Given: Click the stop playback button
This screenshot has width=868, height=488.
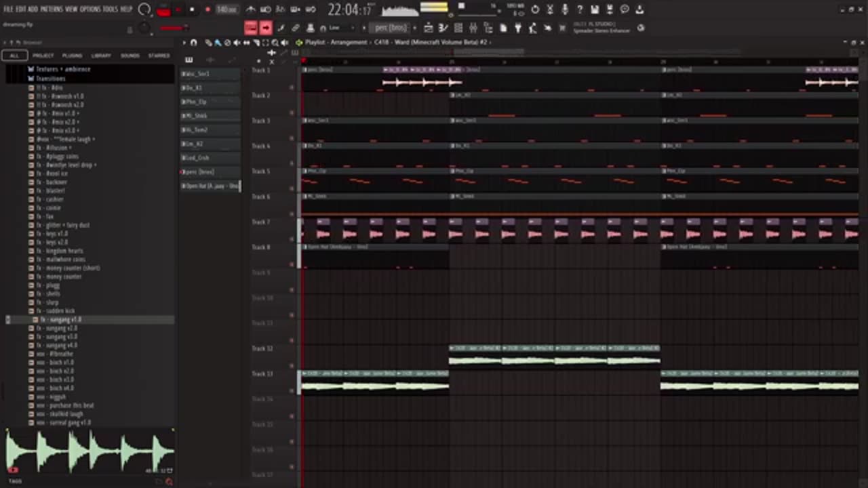Looking at the screenshot, I should [192, 9].
